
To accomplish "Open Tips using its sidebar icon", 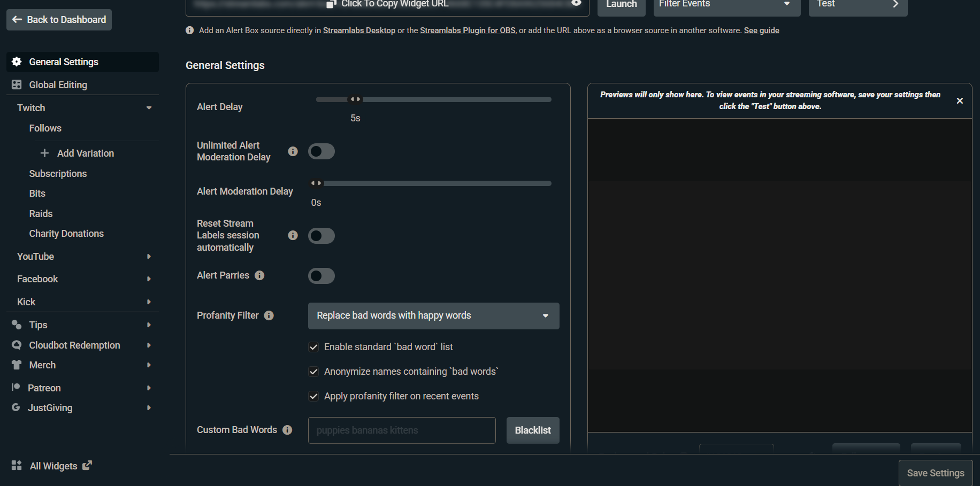I will (x=17, y=325).
